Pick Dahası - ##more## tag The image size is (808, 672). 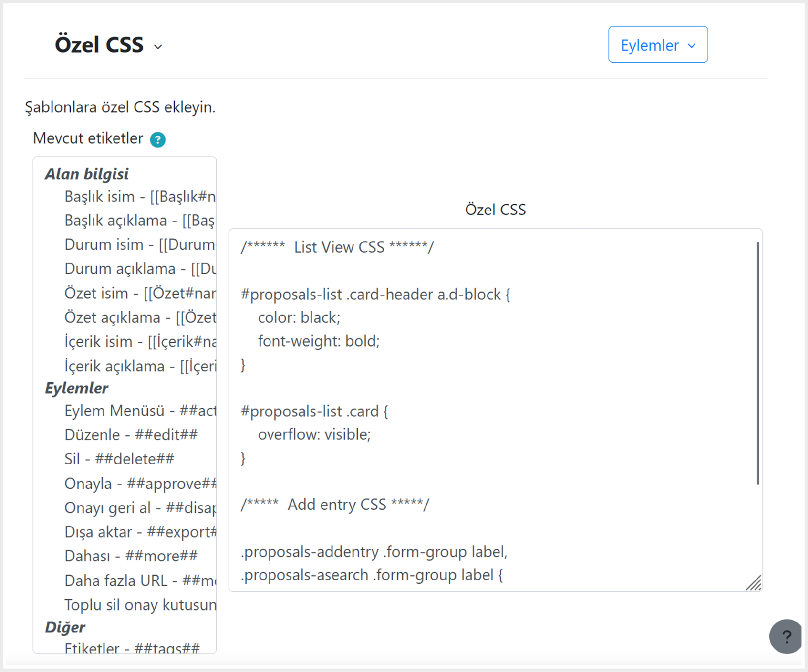[131, 556]
